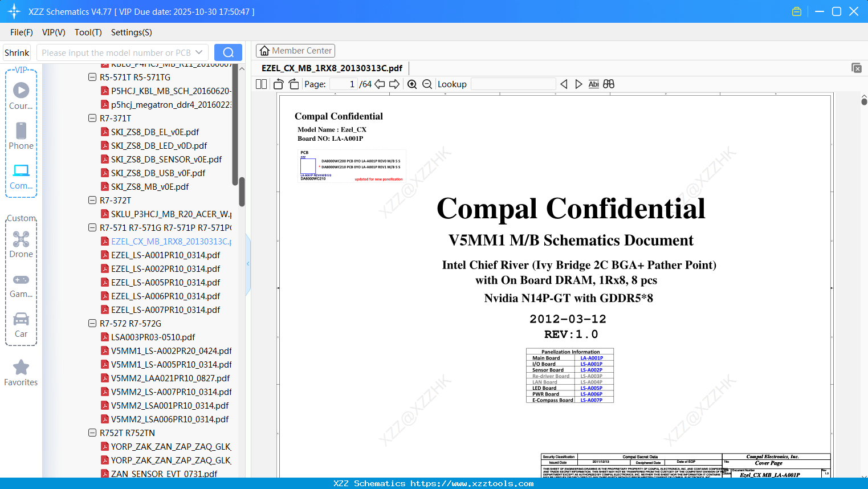This screenshot has width=868, height=489.
Task: Click the page number input box
Action: coord(344,84)
